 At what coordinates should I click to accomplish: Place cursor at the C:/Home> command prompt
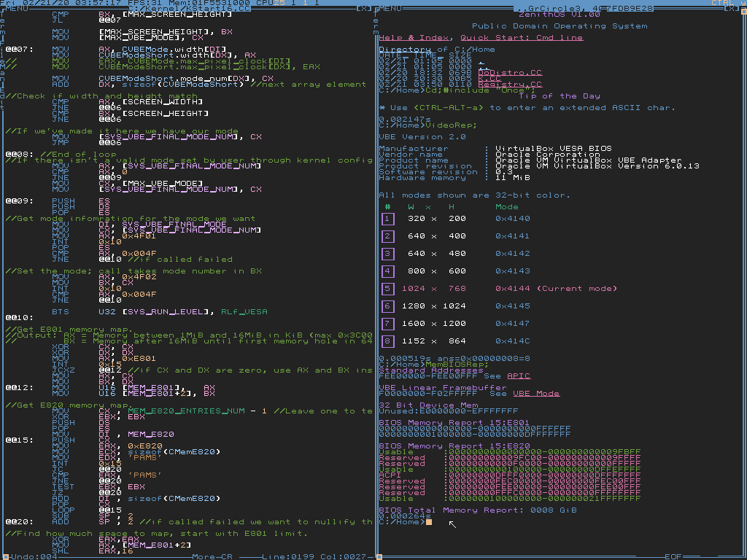tap(429, 522)
